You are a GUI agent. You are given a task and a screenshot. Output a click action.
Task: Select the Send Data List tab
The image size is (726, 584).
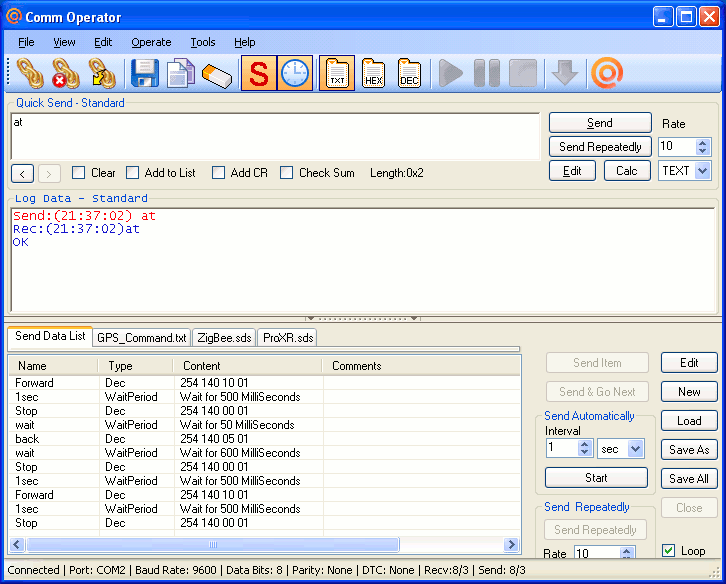(50, 336)
